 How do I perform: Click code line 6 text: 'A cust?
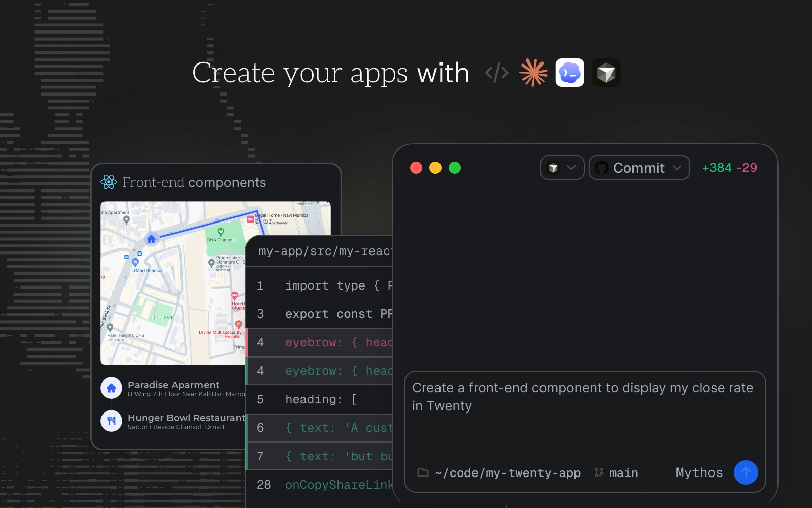(x=319, y=428)
